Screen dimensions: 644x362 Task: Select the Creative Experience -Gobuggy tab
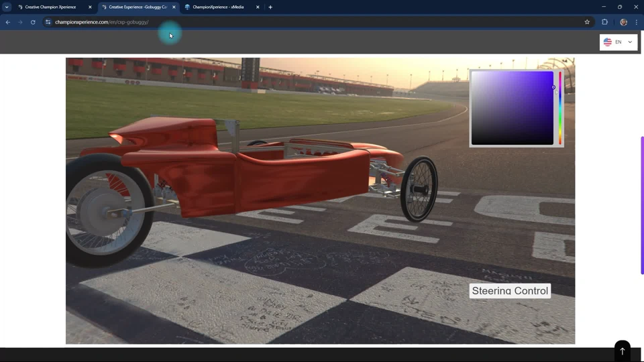138,7
